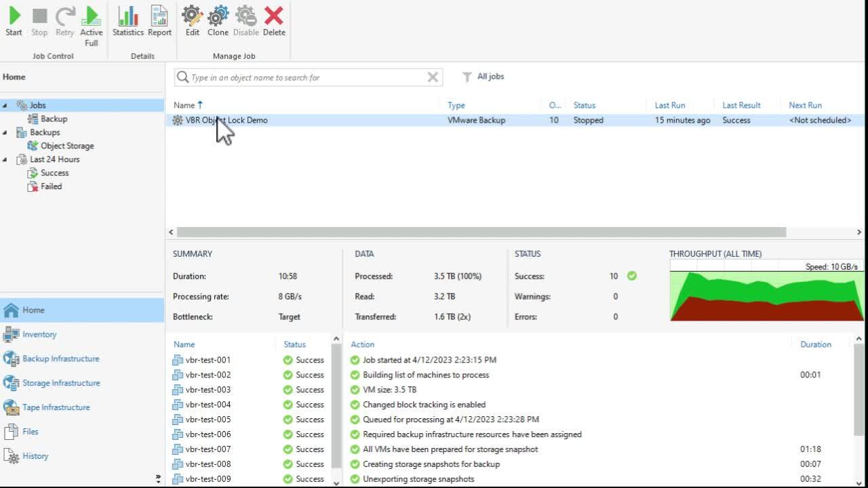Collapse the Last 24 Hours node
868x488 pixels.
click(x=5, y=159)
